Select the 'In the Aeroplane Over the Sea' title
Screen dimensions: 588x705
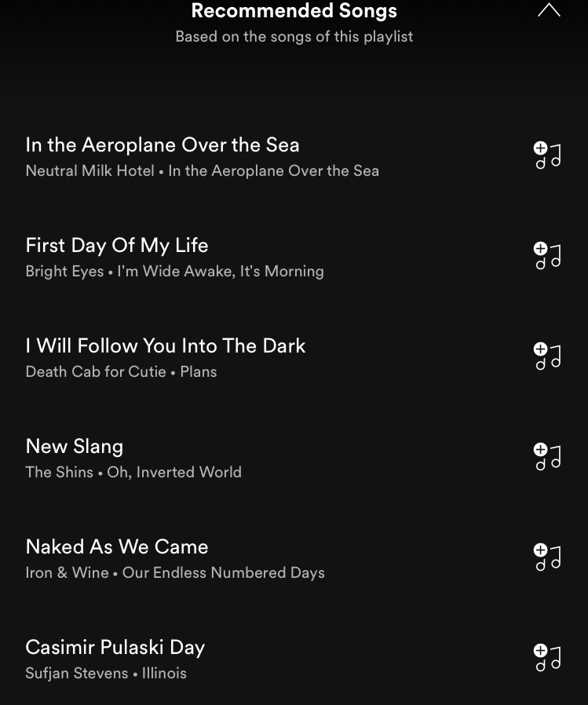tap(163, 145)
